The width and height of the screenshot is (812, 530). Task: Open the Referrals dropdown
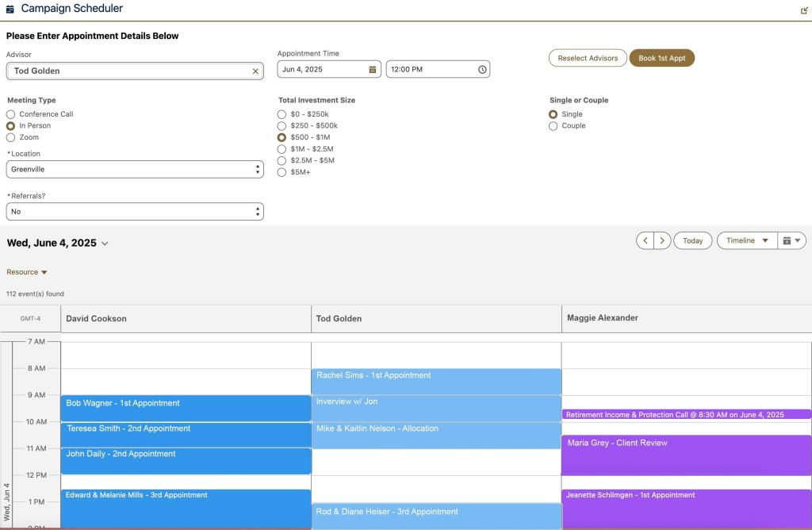click(135, 212)
